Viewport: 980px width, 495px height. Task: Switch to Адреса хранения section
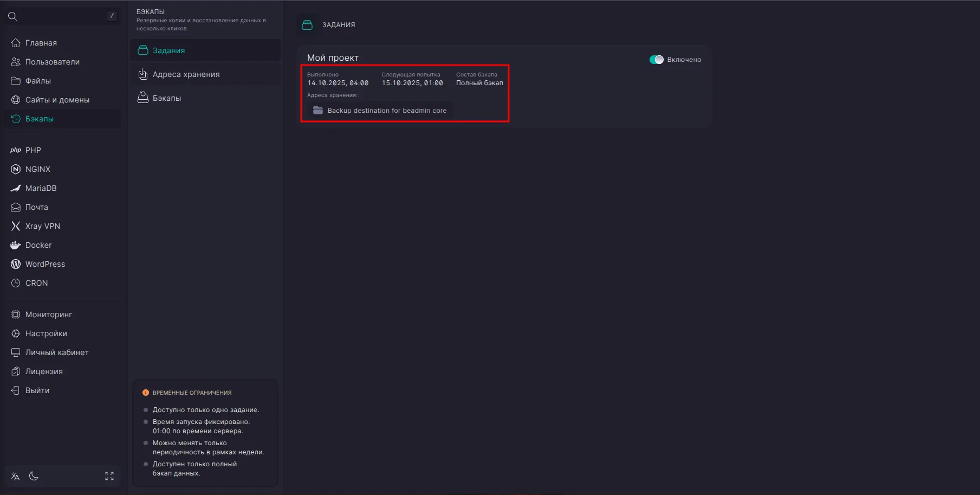[x=186, y=74]
